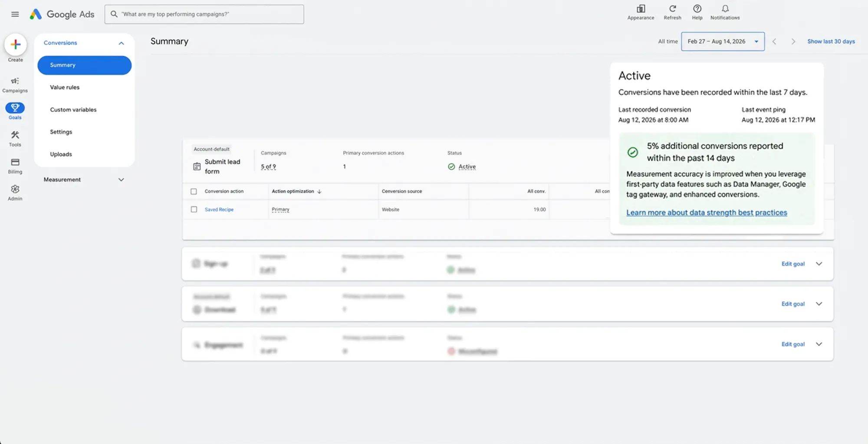The image size is (868, 444).
Task: Click Edit goal for Sign-up
Action: [793, 264]
